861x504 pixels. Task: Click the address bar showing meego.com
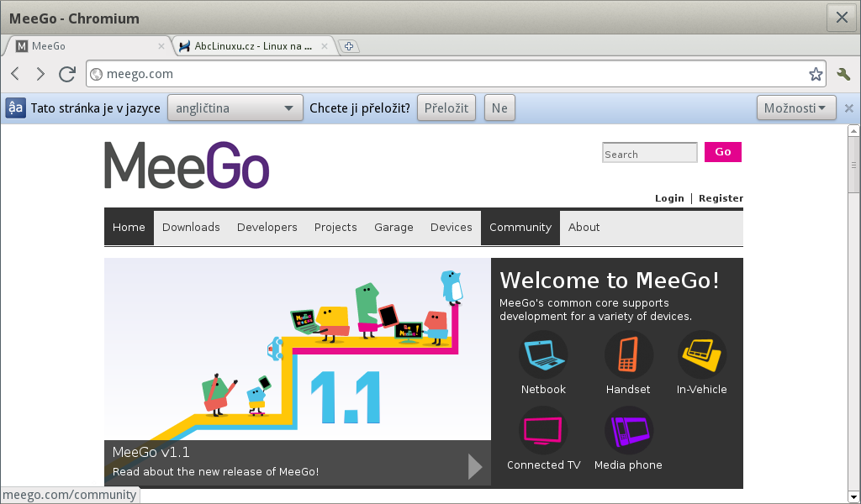point(456,74)
